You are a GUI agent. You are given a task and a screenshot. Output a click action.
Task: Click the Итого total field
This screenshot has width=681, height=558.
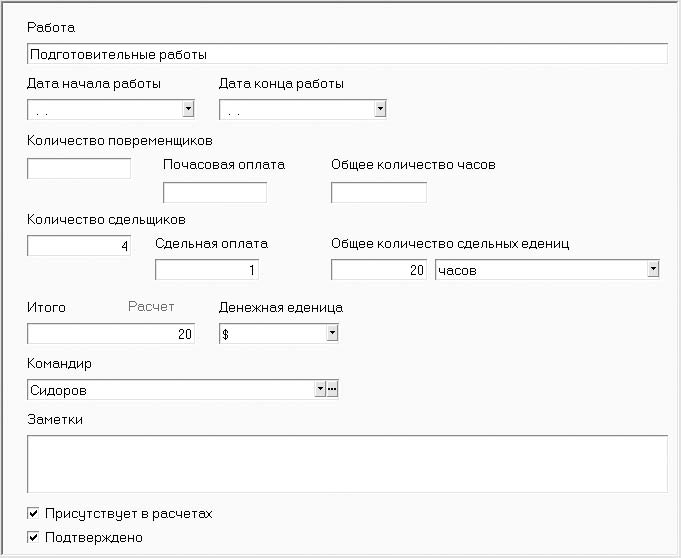(x=111, y=333)
